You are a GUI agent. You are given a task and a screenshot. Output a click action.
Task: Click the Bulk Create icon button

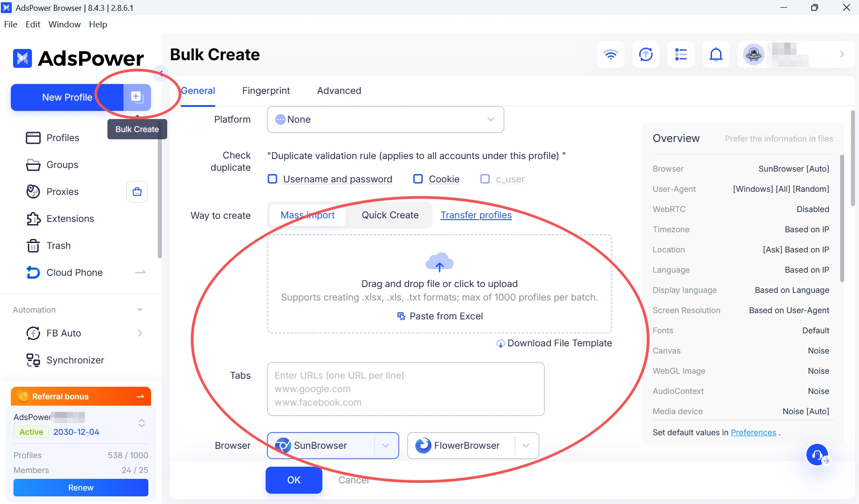pos(137,97)
